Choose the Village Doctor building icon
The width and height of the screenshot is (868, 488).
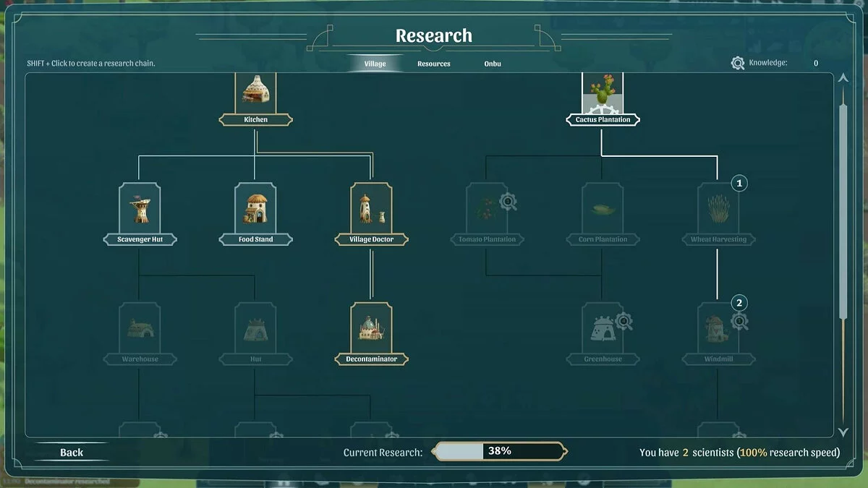point(372,207)
